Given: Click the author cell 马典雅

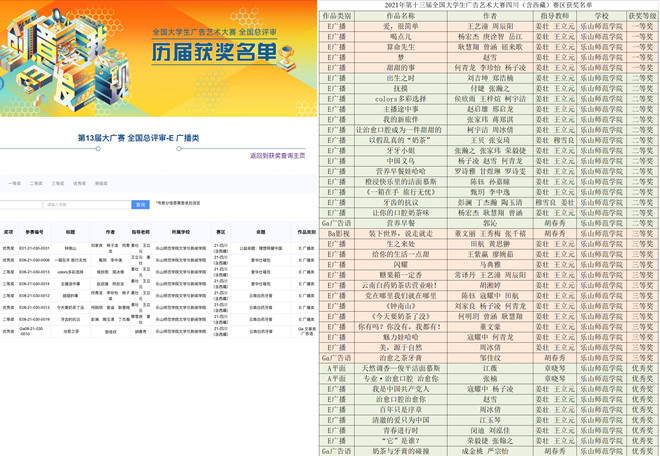Looking at the screenshot, I should [490, 264].
